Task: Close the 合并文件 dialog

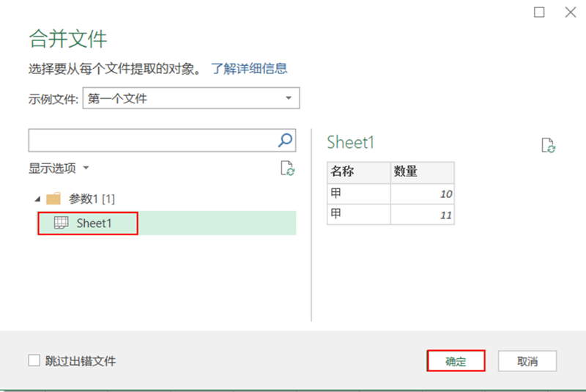Action: coord(571,12)
